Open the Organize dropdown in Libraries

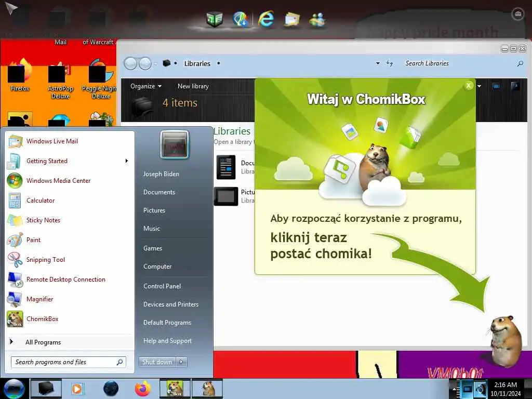pos(146,86)
